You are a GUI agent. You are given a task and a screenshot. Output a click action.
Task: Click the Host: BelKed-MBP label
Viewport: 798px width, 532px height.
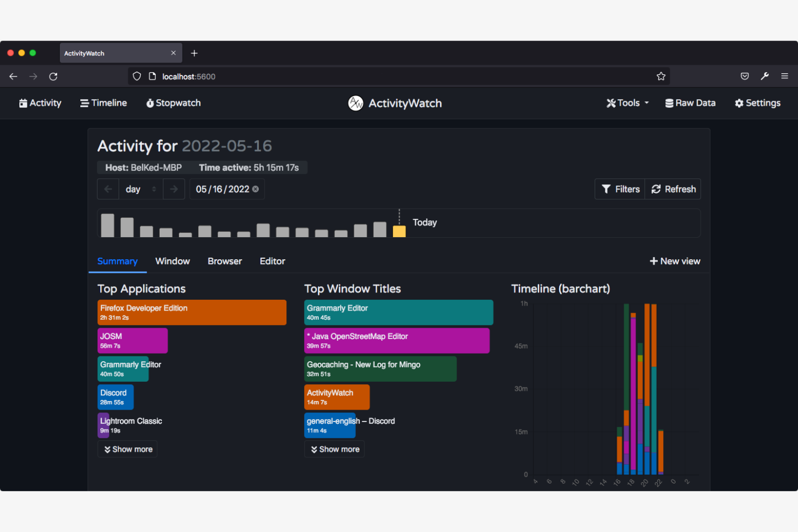pos(143,168)
